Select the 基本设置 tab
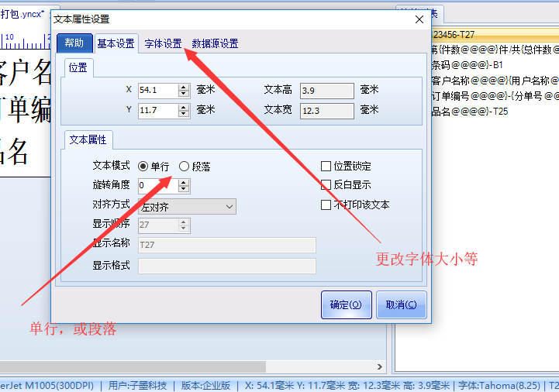Viewport: 559px width, 392px height. click(116, 43)
